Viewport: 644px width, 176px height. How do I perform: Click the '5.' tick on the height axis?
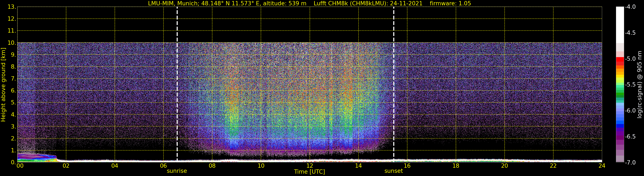click(13, 103)
